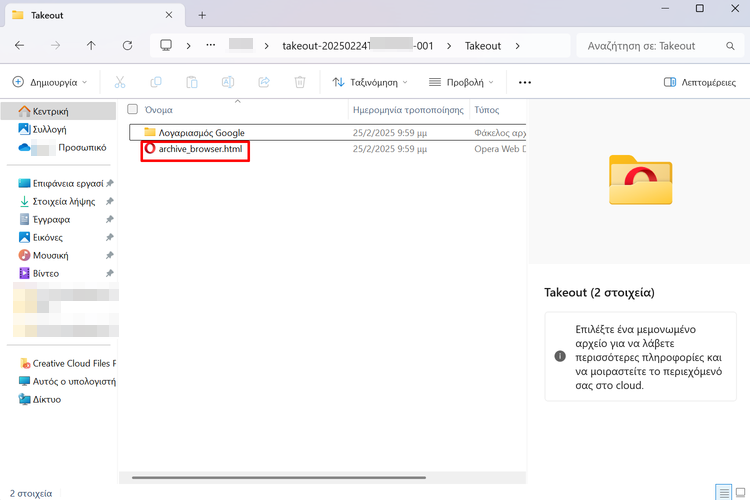
Task: Toggle the Λεπτομέρειες details pane
Action: [x=700, y=82]
